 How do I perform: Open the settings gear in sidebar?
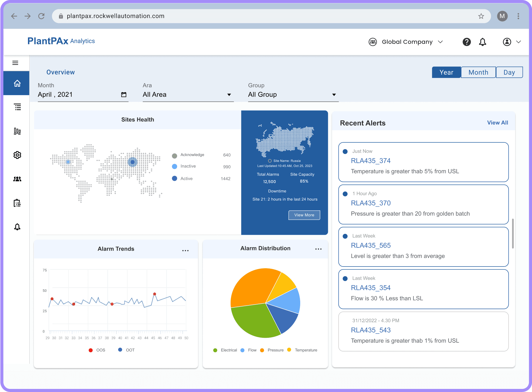click(x=17, y=155)
